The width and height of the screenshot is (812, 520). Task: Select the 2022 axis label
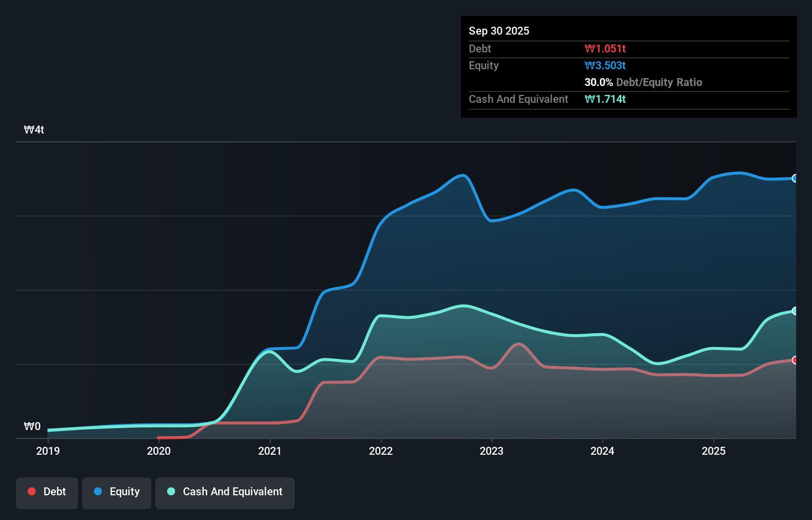380,451
